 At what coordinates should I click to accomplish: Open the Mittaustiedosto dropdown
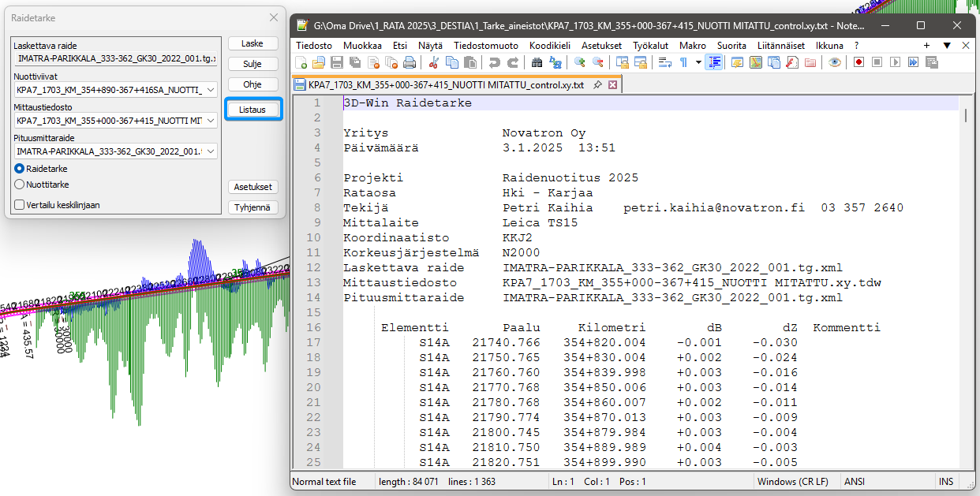[x=211, y=121]
